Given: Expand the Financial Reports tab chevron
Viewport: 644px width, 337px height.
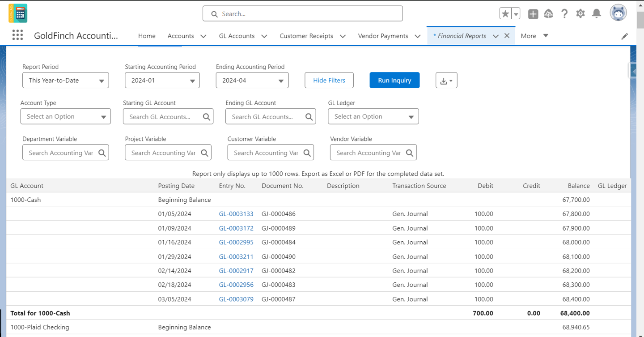Looking at the screenshot, I should coord(496,36).
